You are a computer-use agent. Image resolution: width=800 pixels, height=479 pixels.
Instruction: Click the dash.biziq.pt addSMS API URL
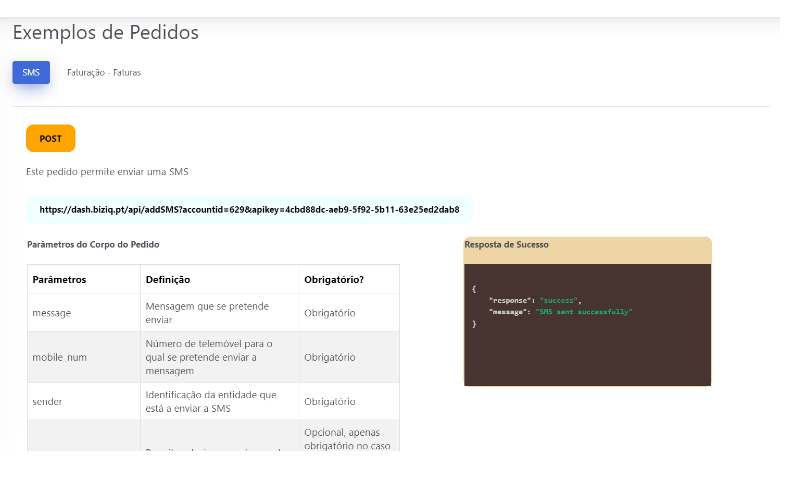click(x=249, y=210)
